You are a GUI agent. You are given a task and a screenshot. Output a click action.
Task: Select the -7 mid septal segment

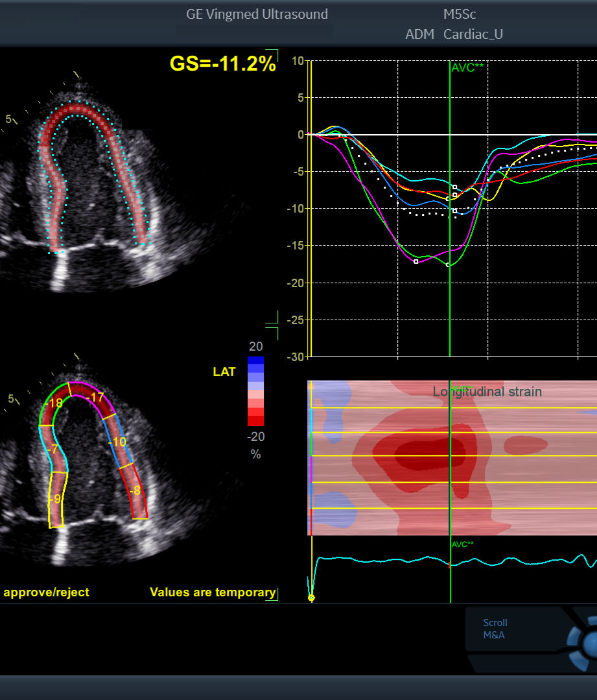[53, 449]
